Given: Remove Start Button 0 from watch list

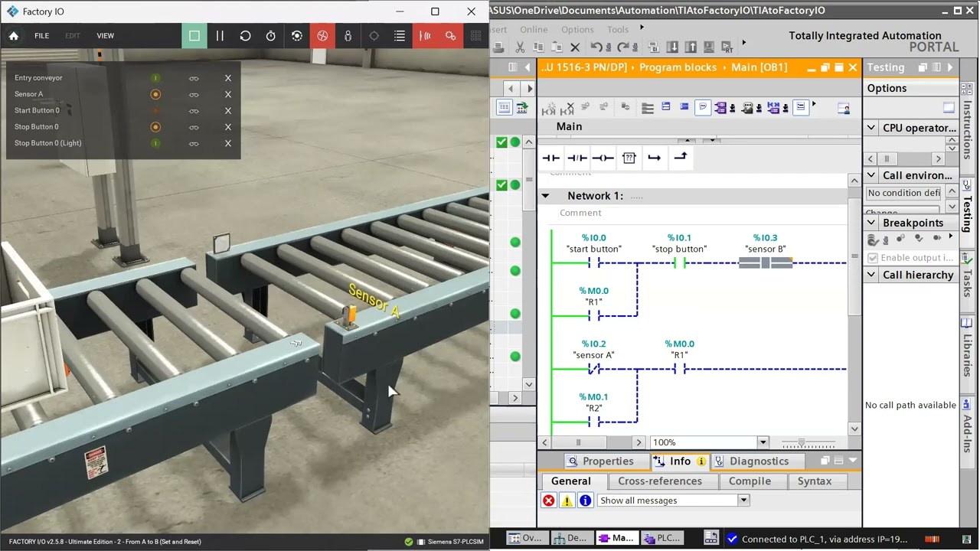Looking at the screenshot, I should pyautogui.click(x=227, y=111).
